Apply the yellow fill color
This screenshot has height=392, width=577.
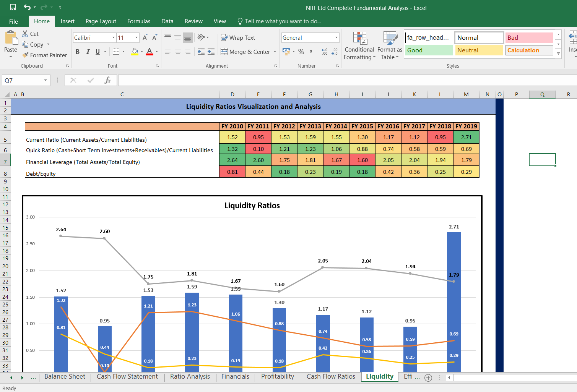[x=135, y=52]
